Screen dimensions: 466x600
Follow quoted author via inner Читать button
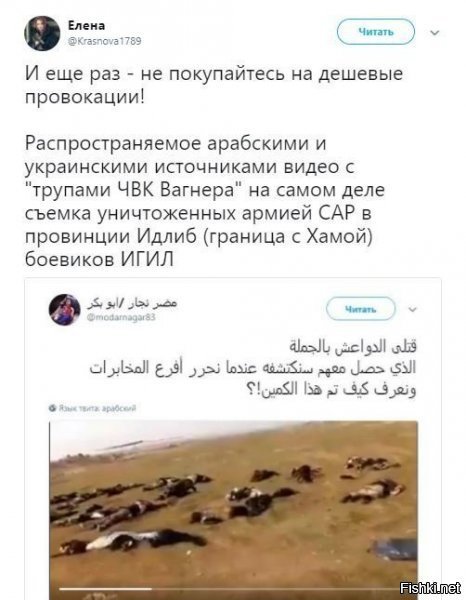tap(360, 309)
